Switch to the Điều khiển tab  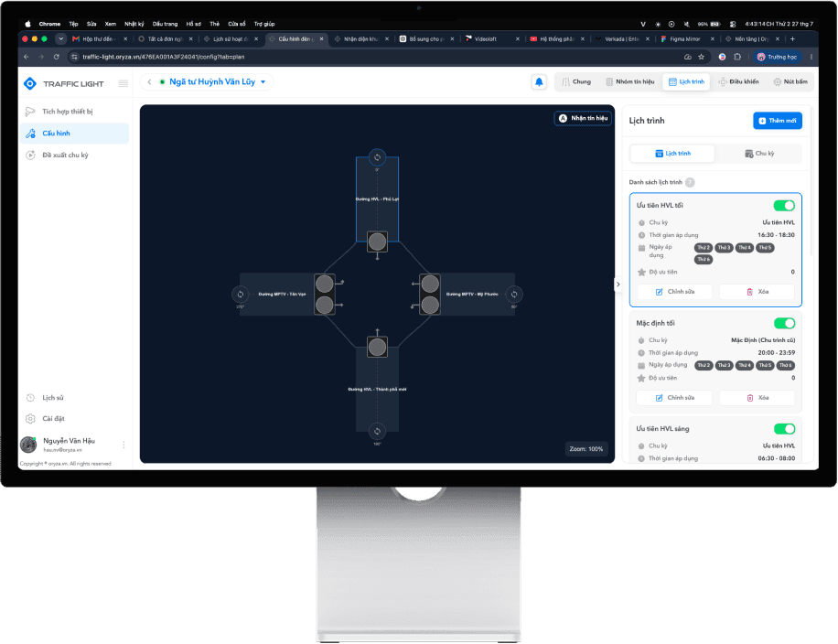(x=738, y=81)
